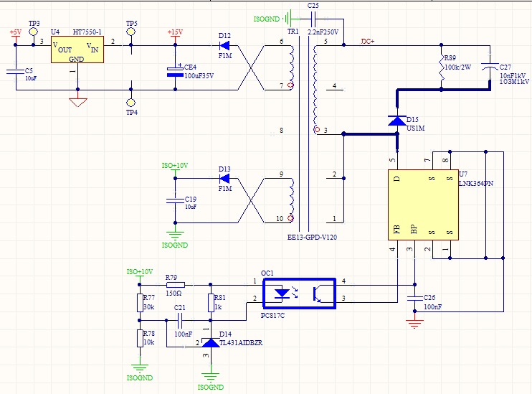Click the TR1 transformer designator

pos(293,32)
